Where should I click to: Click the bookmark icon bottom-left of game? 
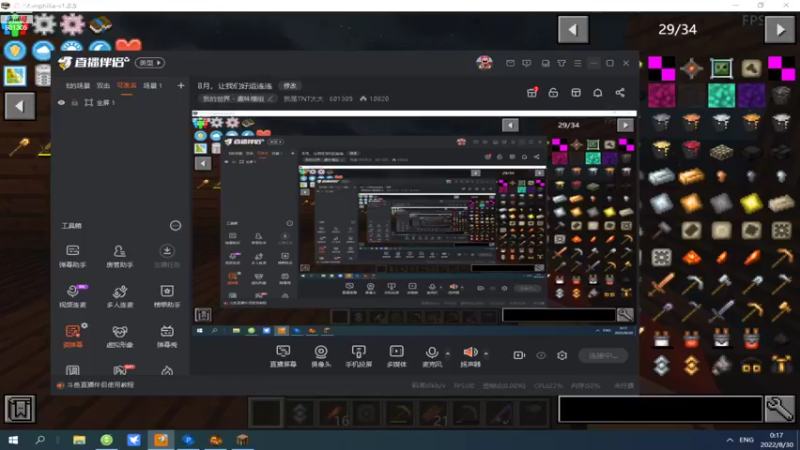[20, 409]
